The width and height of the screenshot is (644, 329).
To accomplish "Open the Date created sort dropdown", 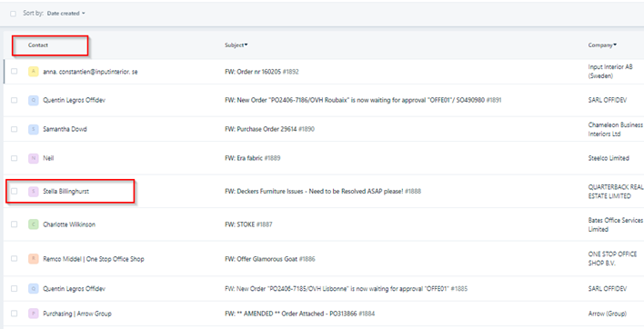I will (65, 13).
